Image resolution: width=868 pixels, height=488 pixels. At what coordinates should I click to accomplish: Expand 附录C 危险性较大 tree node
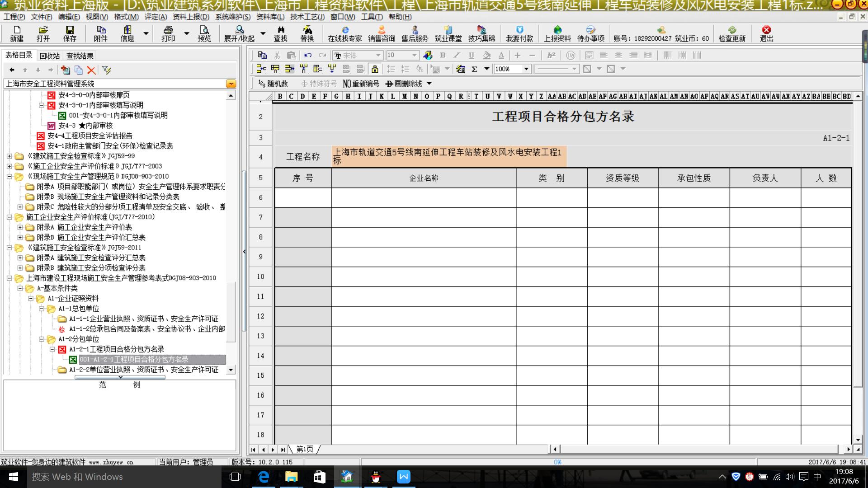[x=20, y=207]
